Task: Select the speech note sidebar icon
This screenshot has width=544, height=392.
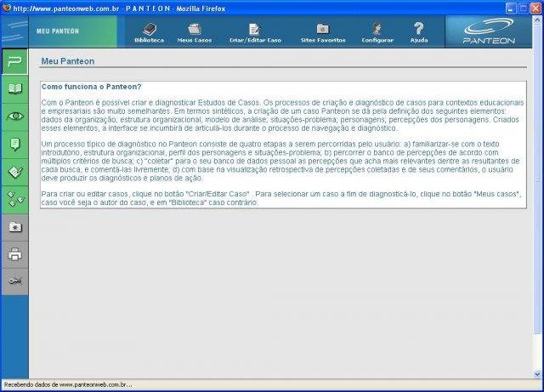Action: [x=15, y=145]
